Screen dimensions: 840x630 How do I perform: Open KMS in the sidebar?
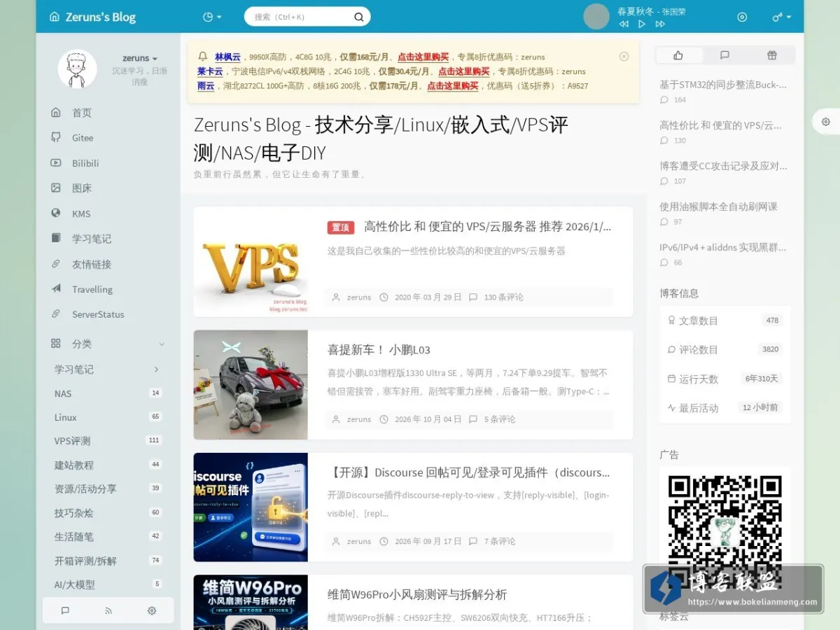pyautogui.click(x=81, y=213)
